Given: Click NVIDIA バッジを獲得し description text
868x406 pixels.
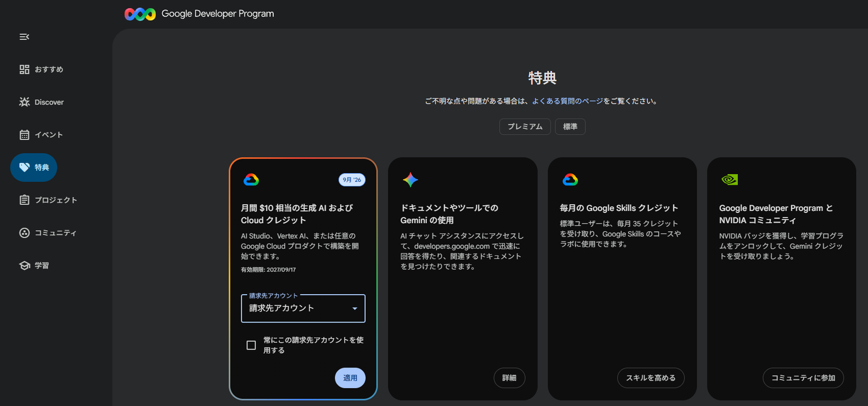Looking at the screenshot, I should point(781,246).
